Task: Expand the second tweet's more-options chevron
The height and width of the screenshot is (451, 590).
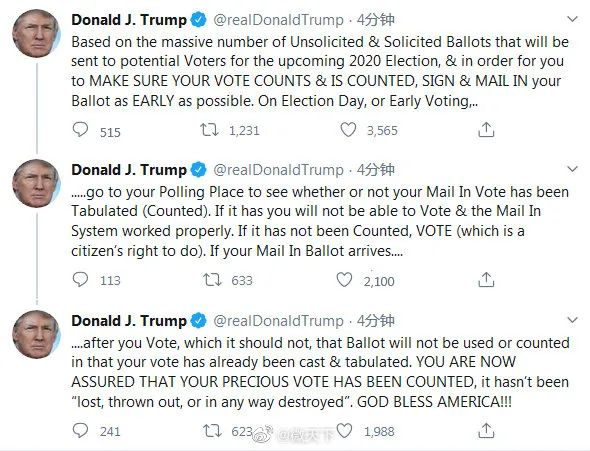Action: 572,169
